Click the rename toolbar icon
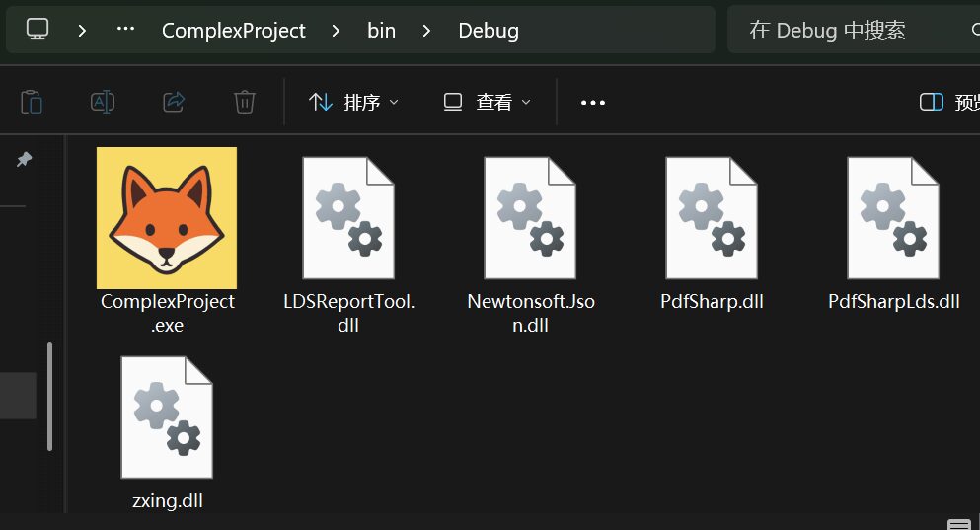The image size is (980, 530). click(103, 102)
